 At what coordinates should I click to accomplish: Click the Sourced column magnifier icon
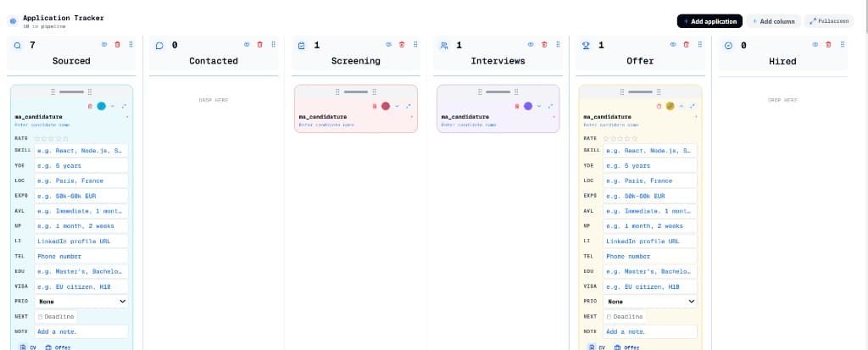point(17,46)
